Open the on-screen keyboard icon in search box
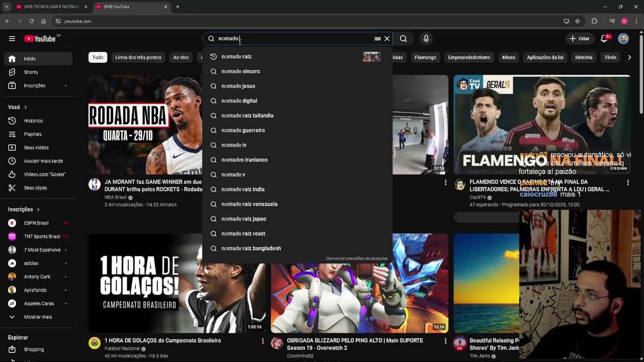This screenshot has width=644, height=362. tap(377, 39)
